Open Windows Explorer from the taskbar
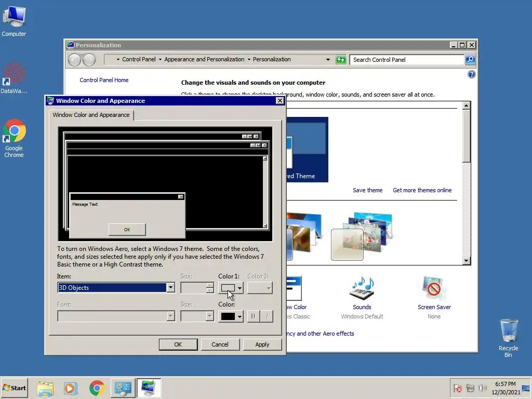 (x=45, y=388)
